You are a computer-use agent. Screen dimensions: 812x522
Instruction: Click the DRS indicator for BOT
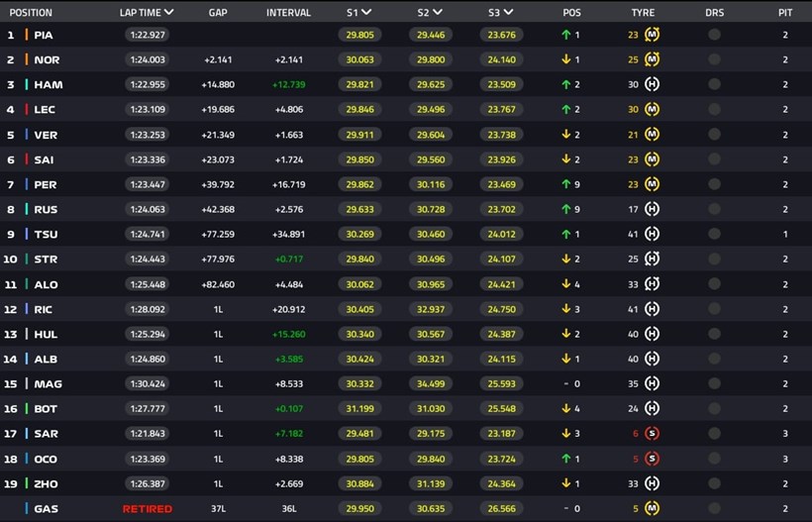714,409
